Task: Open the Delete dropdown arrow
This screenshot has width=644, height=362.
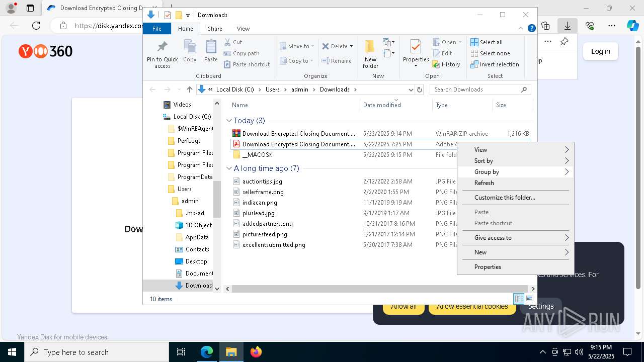Action: pyautogui.click(x=351, y=46)
